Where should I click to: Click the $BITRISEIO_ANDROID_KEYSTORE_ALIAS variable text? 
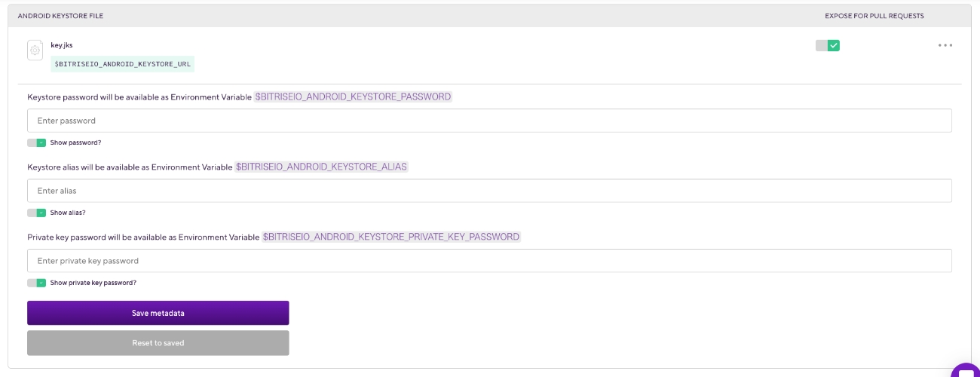click(321, 167)
